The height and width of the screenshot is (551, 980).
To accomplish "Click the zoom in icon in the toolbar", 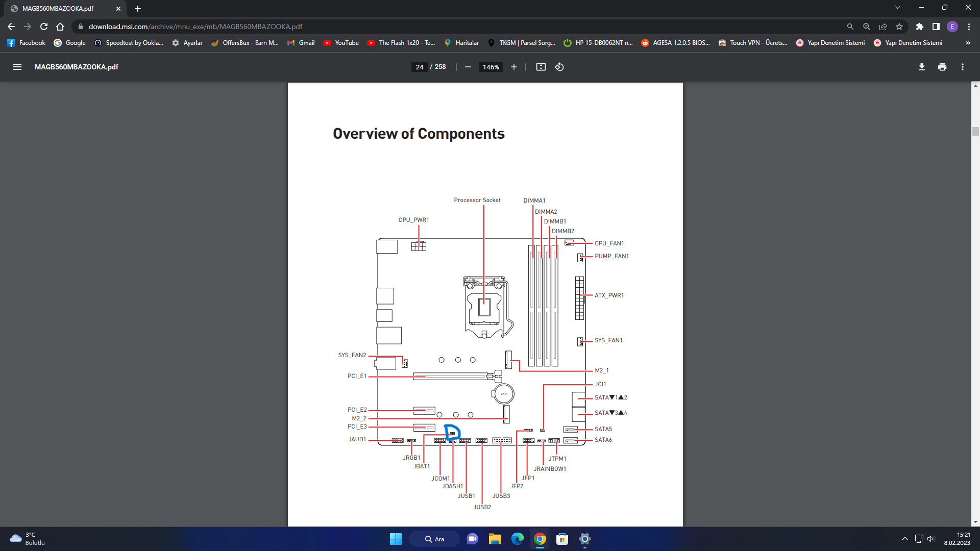I will [513, 67].
